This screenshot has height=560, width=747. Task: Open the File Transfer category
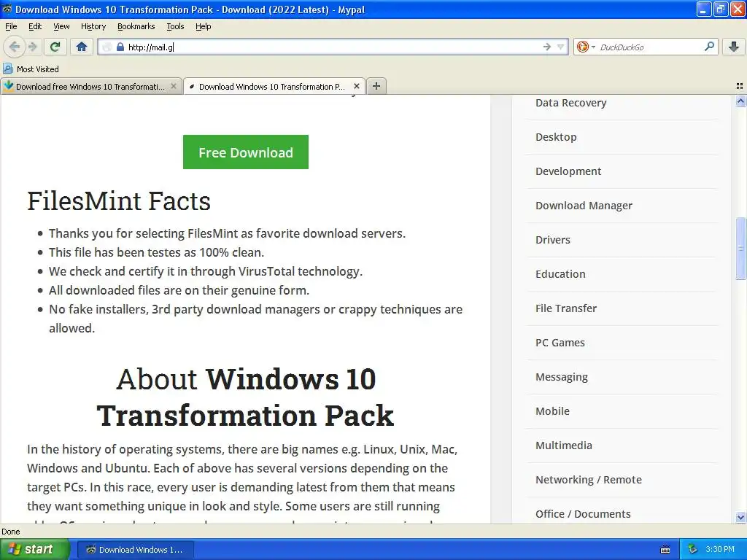pyautogui.click(x=566, y=308)
